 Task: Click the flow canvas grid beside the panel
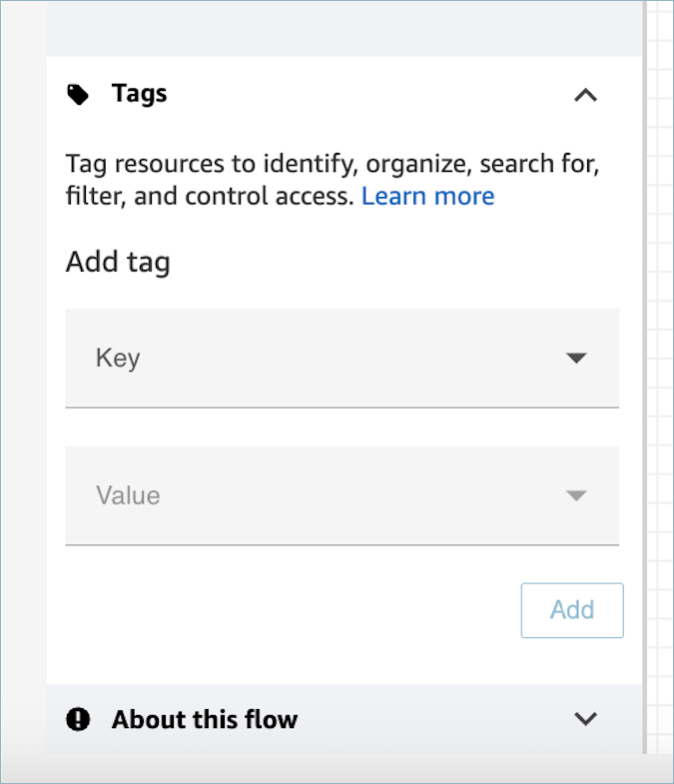coord(661,399)
